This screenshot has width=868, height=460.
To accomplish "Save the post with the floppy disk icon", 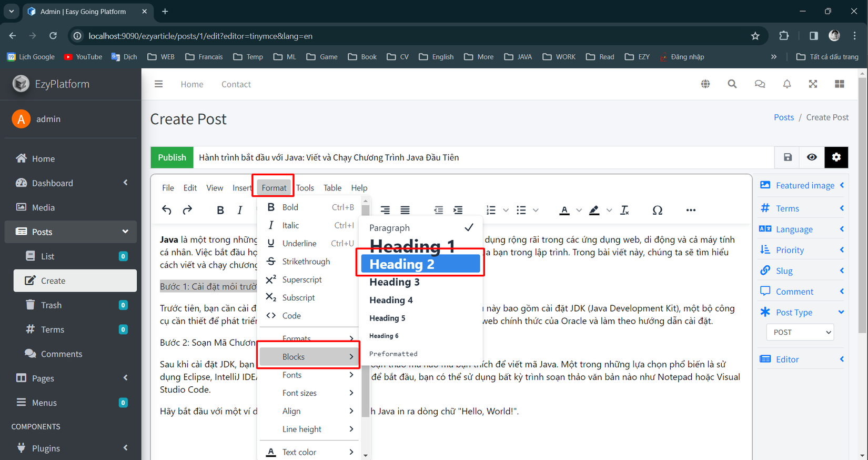I will [x=788, y=157].
